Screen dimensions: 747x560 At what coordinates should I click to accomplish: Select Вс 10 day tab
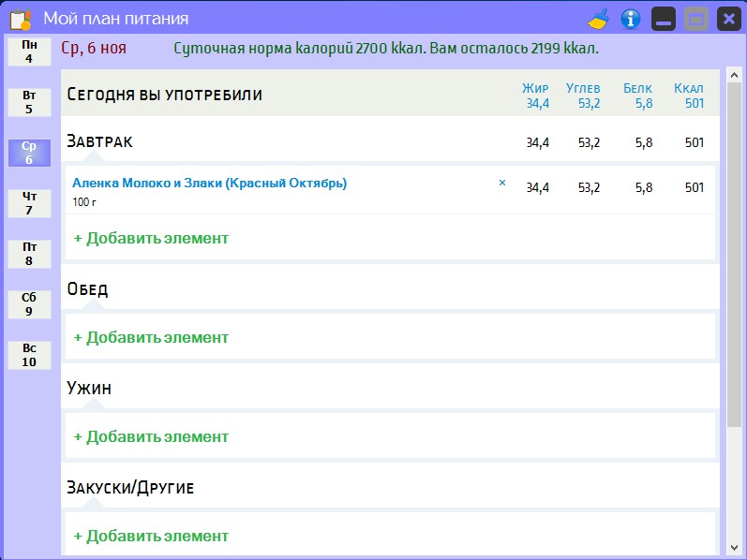(x=29, y=355)
